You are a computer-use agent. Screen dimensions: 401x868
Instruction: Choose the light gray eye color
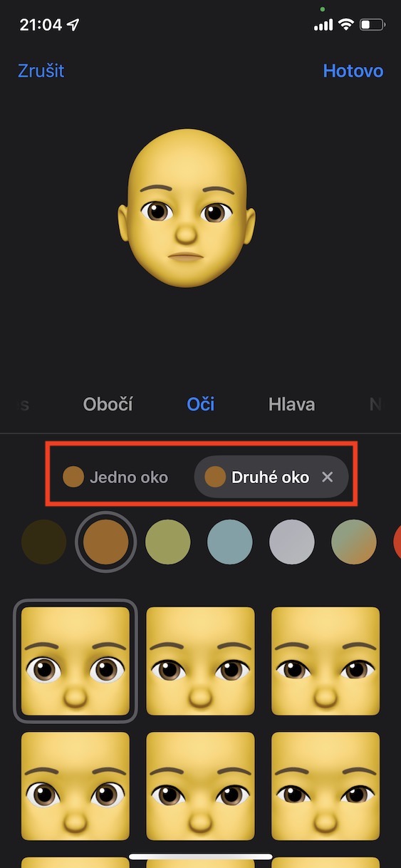292,542
